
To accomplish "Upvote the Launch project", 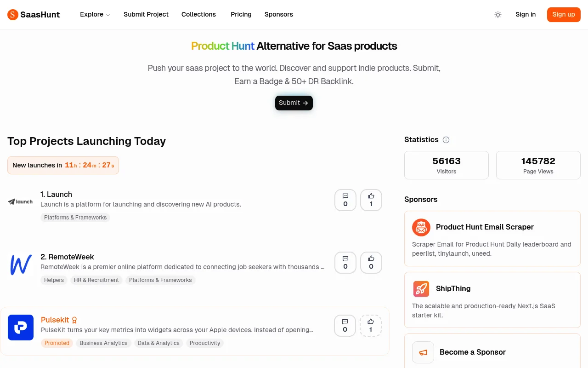I will click(371, 200).
